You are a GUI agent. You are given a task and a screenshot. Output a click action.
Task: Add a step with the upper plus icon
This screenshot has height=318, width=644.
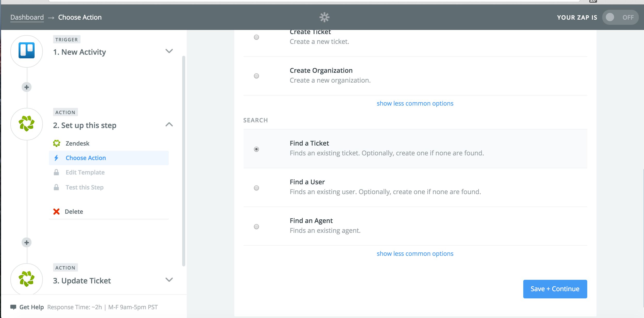pos(27,87)
